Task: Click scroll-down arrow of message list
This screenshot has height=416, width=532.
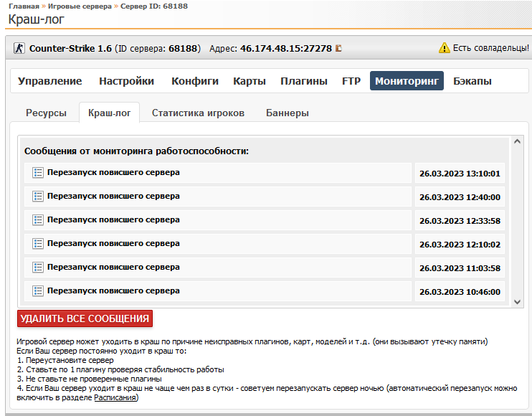Action: [517, 302]
